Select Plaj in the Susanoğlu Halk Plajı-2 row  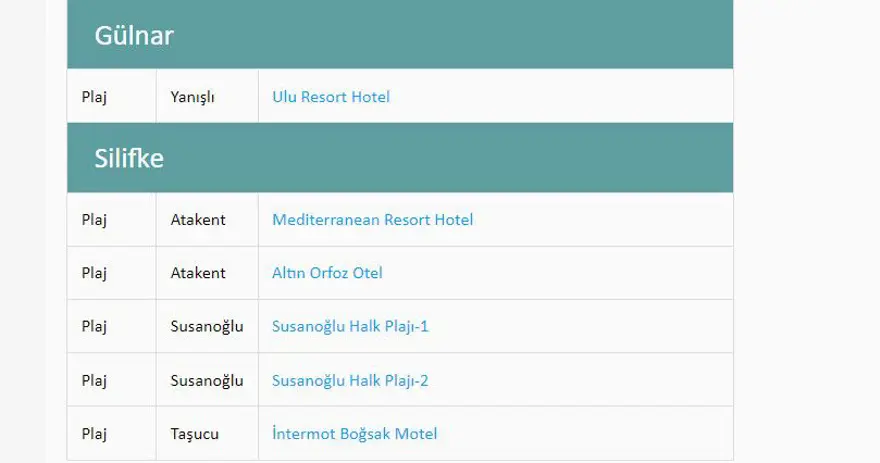(94, 381)
